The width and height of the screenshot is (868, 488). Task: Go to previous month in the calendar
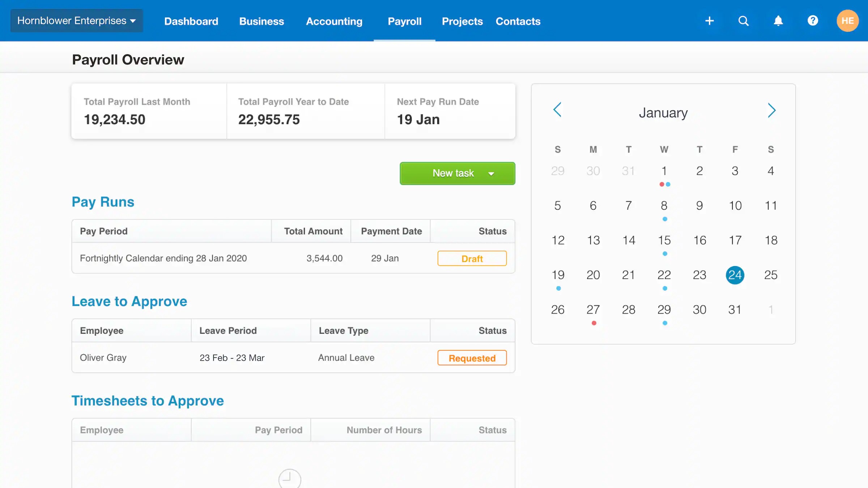pos(557,110)
